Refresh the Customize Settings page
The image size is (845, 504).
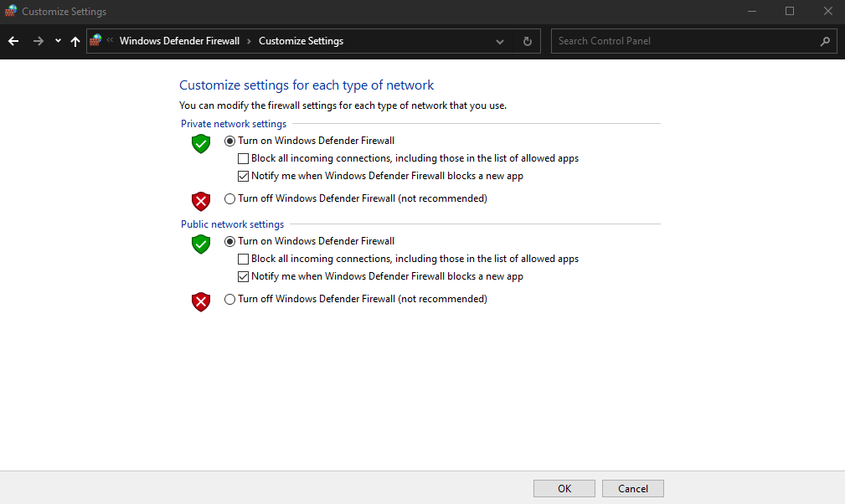pyautogui.click(x=528, y=42)
